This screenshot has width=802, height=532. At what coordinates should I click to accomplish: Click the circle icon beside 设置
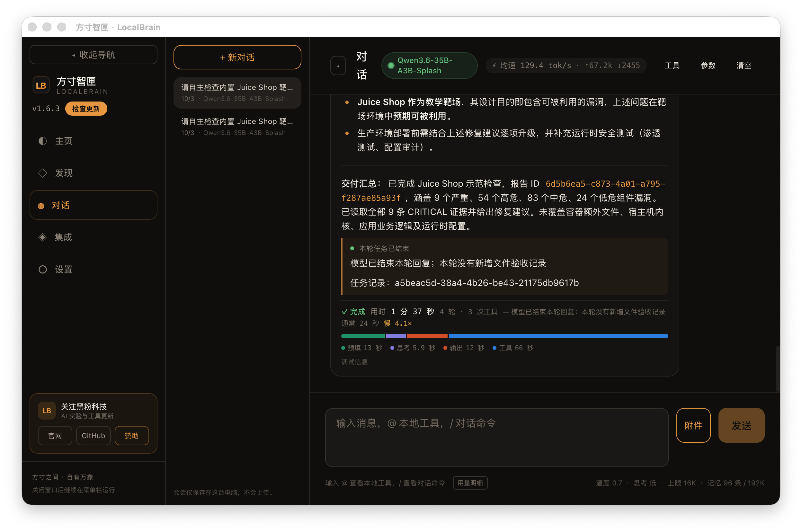pyautogui.click(x=42, y=270)
